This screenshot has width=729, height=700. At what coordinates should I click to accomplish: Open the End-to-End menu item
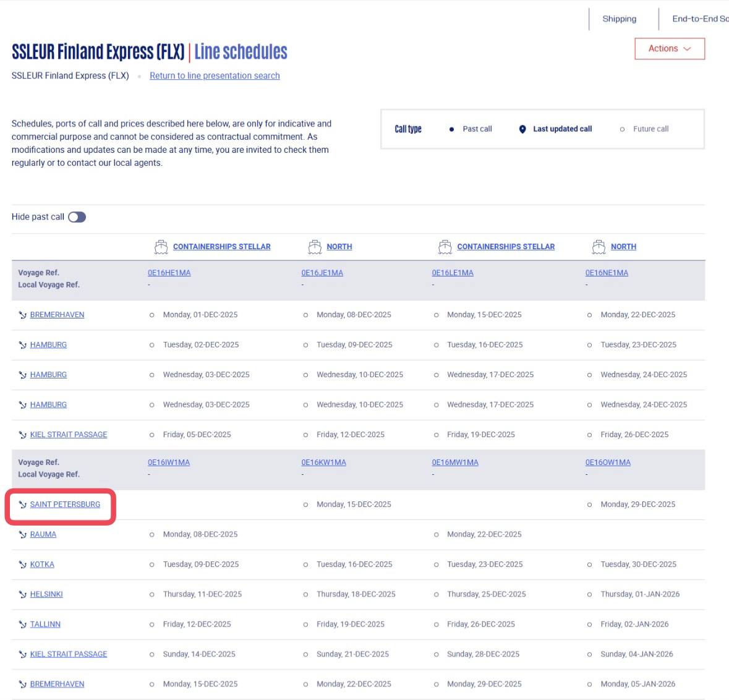click(x=700, y=19)
